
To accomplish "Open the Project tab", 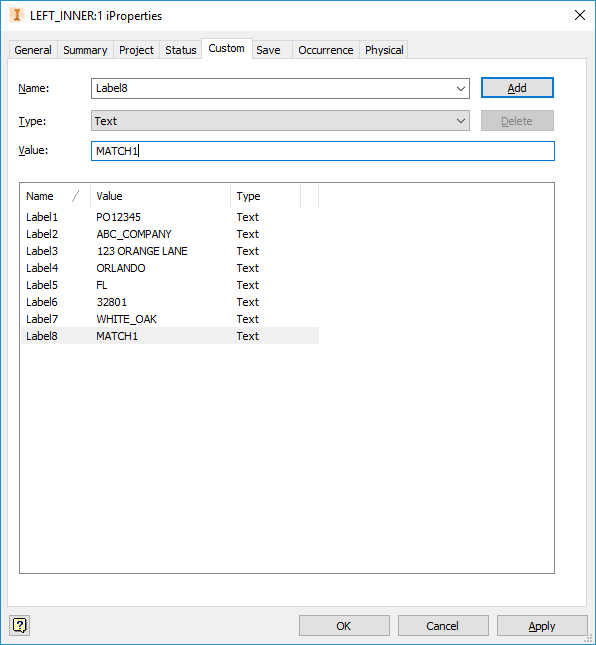I will click(x=136, y=50).
